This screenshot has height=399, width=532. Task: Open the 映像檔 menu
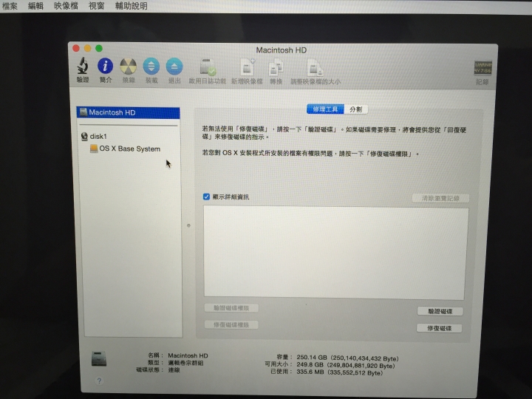(x=66, y=6)
